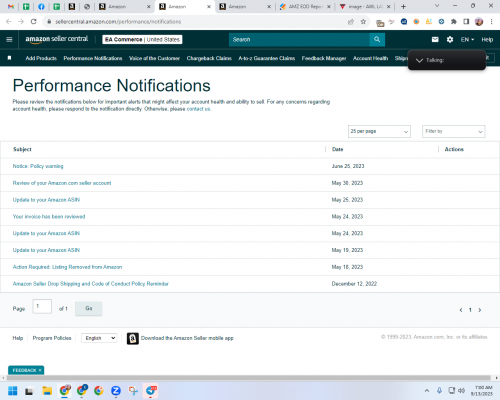Screen dimensions: 500x400
Task: Open the messages envelope icon
Action: 435,39
